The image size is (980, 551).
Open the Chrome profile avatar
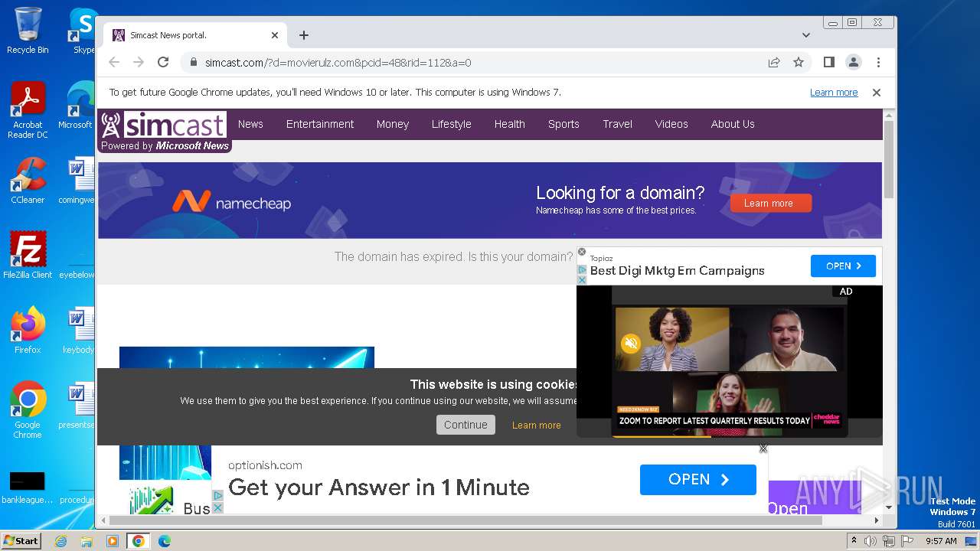(853, 62)
